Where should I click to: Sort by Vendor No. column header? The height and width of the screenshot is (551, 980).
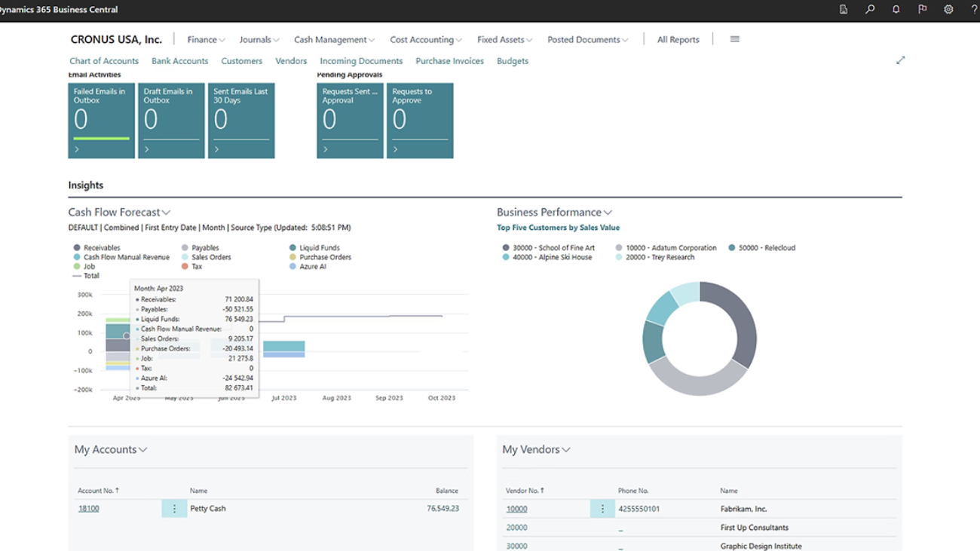(524, 491)
